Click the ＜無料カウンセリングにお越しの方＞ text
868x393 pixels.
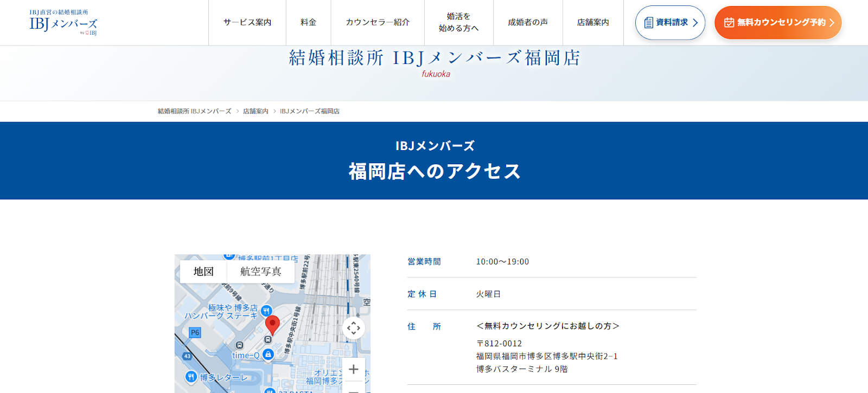point(548,326)
